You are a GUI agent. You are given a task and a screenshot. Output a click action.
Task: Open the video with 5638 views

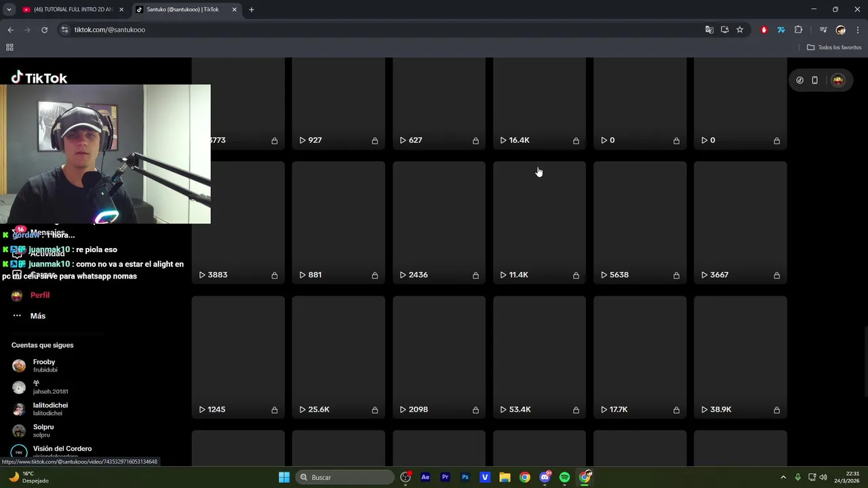[x=639, y=223]
